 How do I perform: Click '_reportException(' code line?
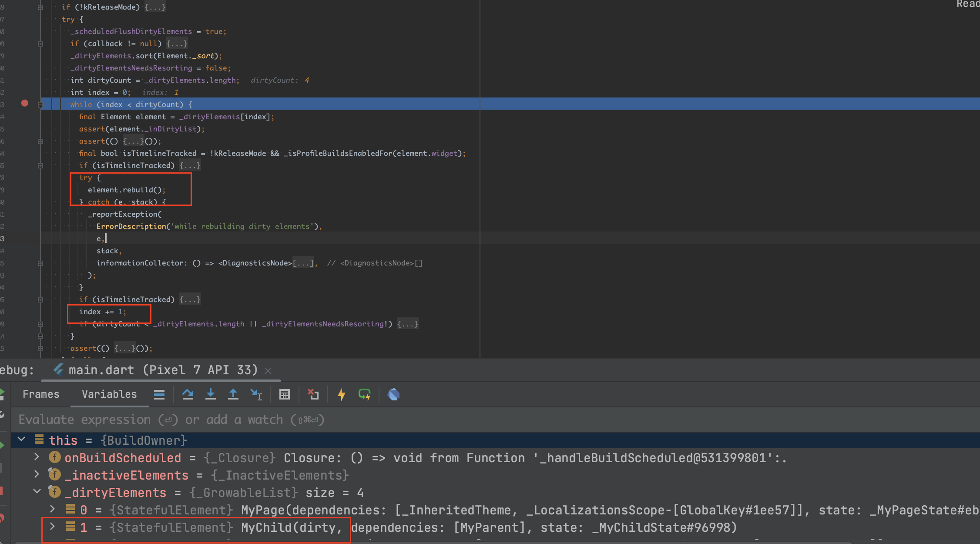[x=125, y=214]
